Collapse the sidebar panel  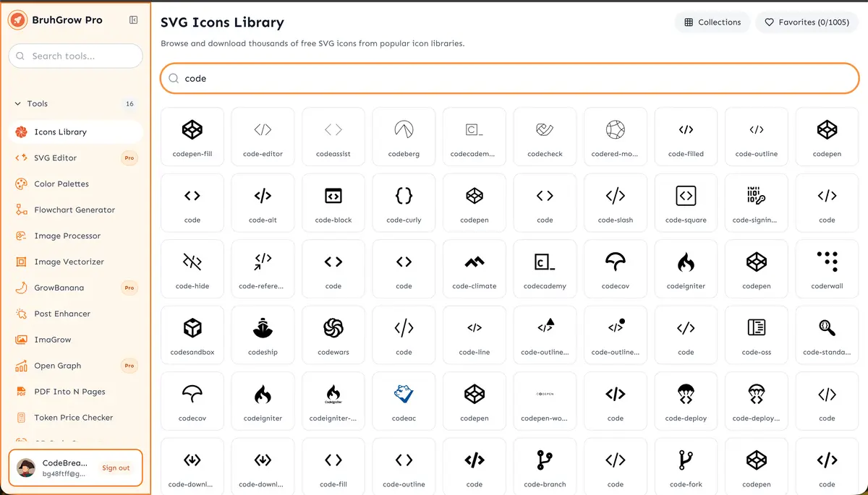click(x=133, y=20)
